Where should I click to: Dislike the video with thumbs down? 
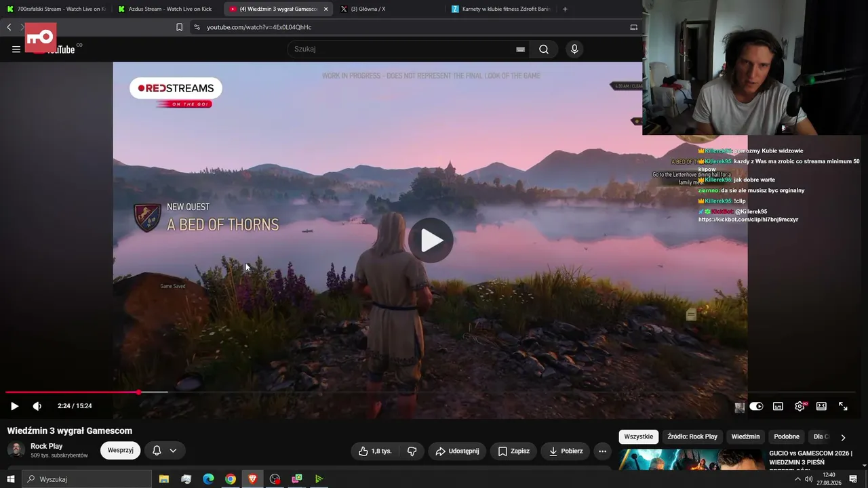[x=412, y=451]
